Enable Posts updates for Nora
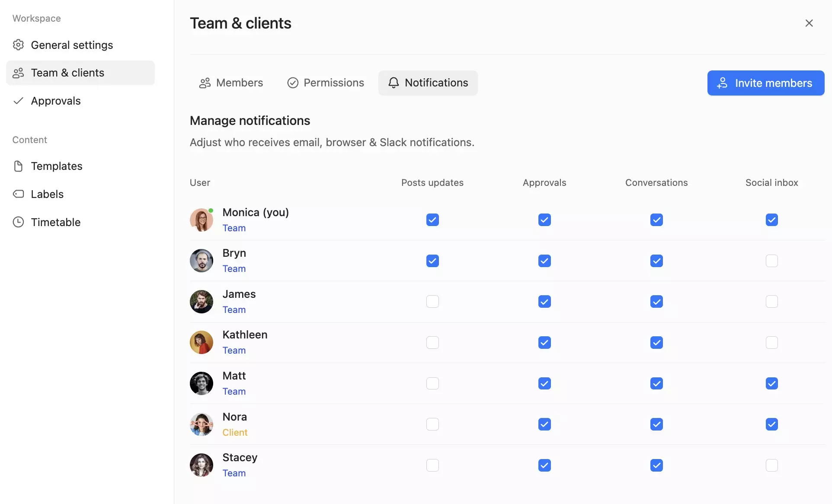The image size is (832, 504). tap(432, 424)
